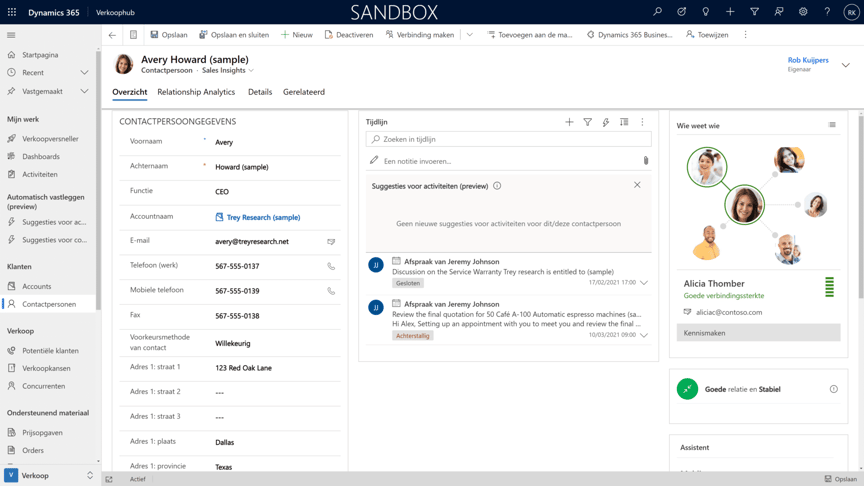Open the task flow target icon

click(x=682, y=12)
